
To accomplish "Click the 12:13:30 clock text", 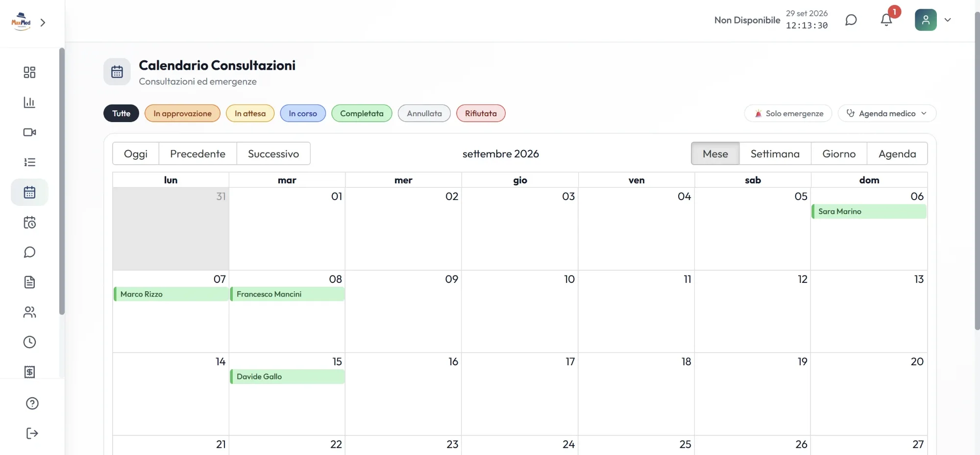I will [x=807, y=25].
